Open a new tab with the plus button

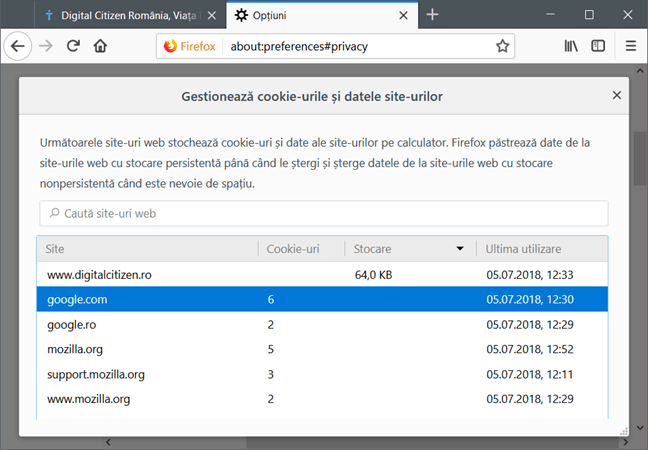click(x=432, y=15)
